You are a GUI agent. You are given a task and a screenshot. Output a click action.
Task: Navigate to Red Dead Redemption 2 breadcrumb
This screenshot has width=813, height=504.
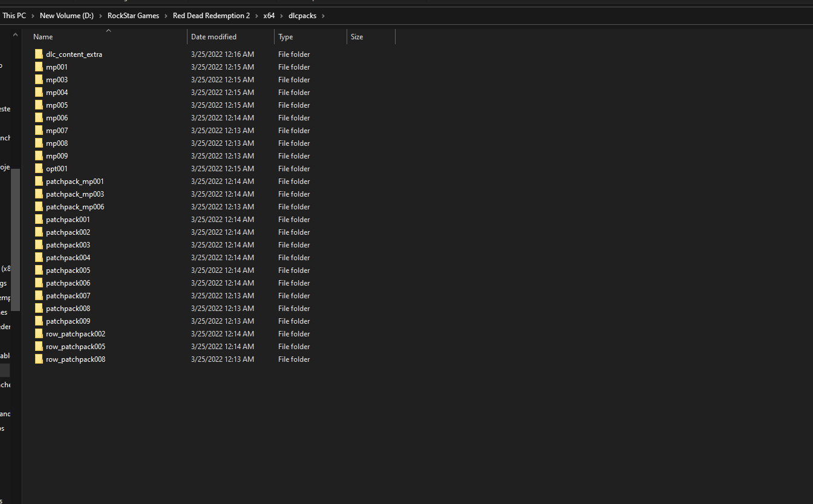click(211, 16)
